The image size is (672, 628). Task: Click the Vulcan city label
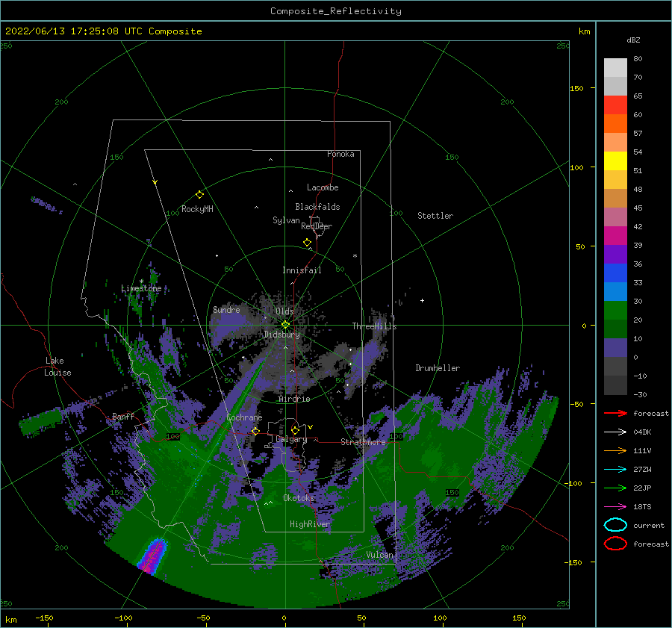tap(379, 555)
